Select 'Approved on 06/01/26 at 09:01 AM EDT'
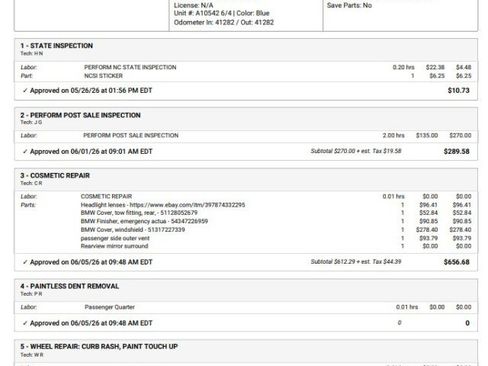The height and width of the screenshot is (366, 488). point(91,151)
